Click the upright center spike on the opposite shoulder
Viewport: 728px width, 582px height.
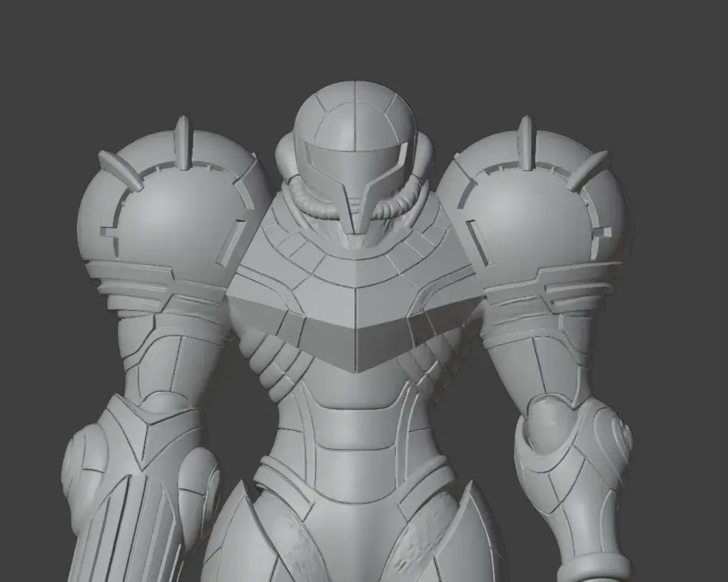pyautogui.click(x=526, y=141)
